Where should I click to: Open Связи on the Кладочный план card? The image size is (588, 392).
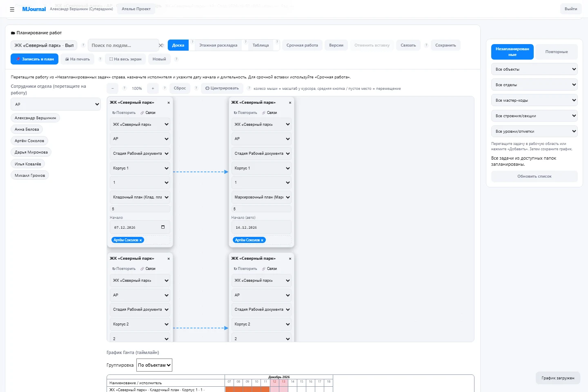click(148, 113)
